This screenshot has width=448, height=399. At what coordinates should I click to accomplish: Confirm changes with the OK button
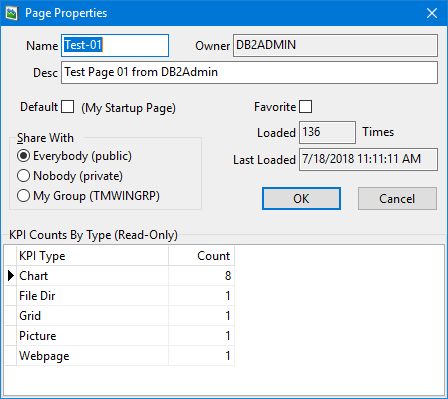(x=301, y=199)
